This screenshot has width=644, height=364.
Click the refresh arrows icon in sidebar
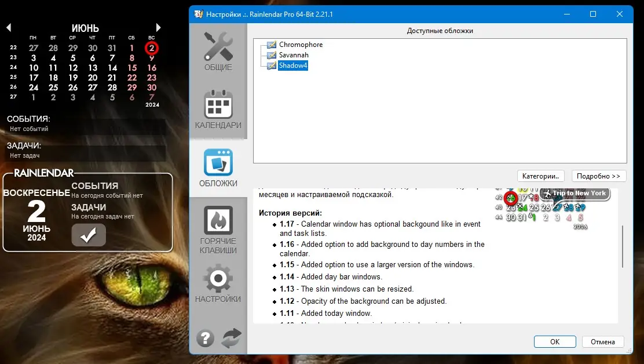[232, 338]
